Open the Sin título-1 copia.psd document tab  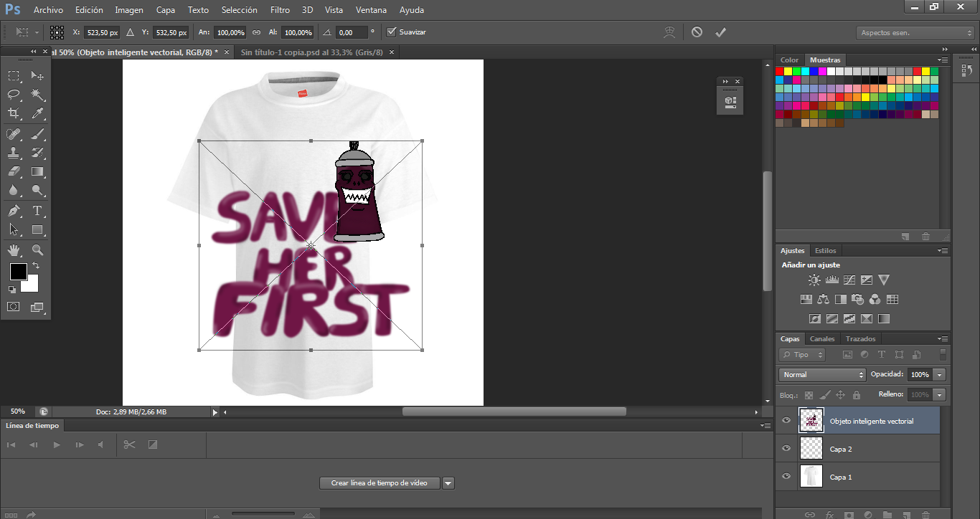[311, 52]
